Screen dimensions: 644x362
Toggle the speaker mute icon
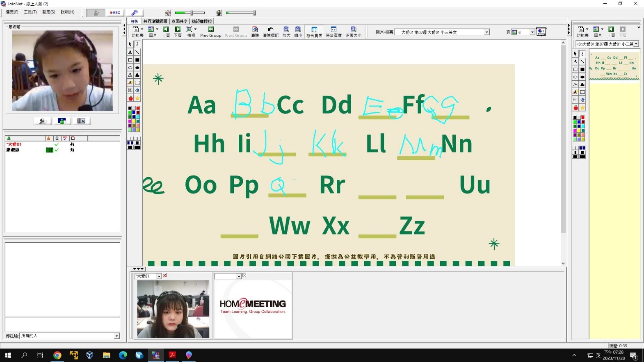168,13
